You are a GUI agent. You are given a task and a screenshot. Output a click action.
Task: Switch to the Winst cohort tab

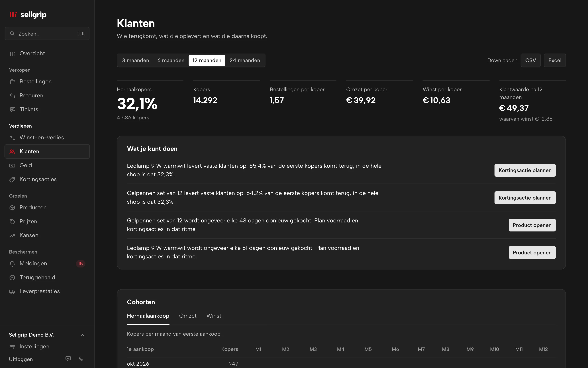tap(214, 316)
